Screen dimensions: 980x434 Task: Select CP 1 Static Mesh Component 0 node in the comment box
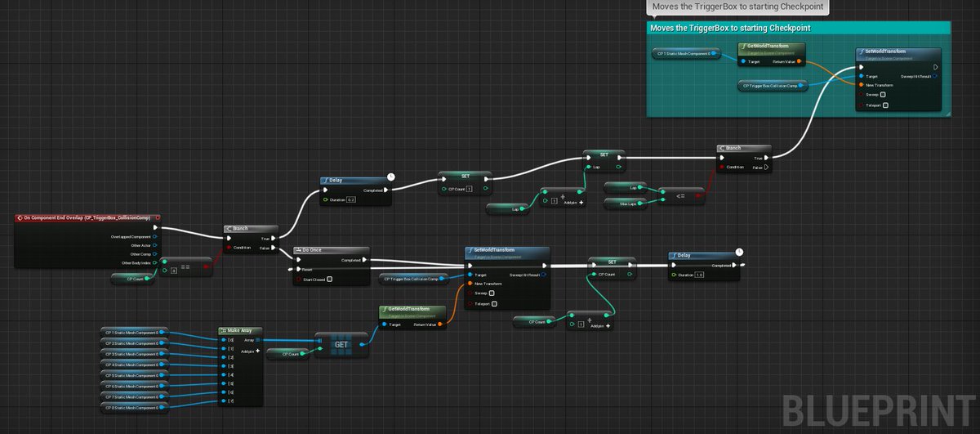coord(688,53)
